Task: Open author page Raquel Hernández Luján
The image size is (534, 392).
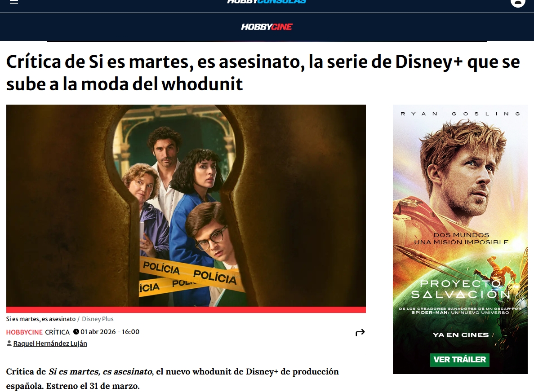Action: point(50,344)
